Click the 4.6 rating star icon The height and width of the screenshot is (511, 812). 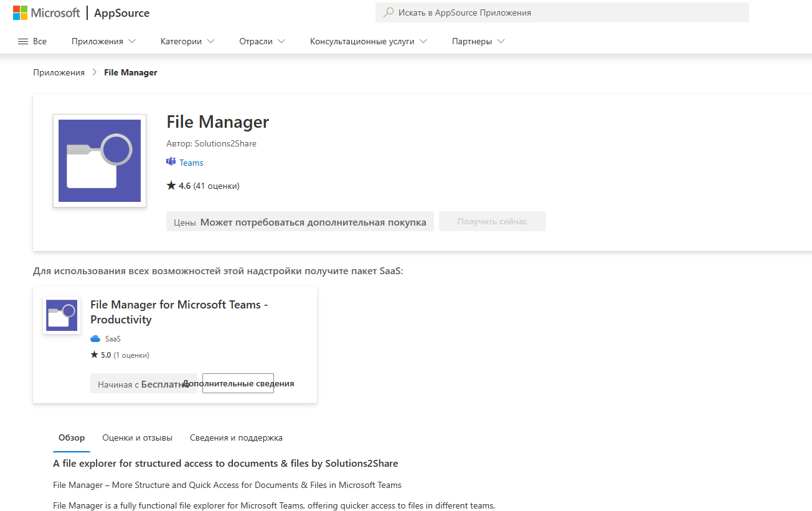point(171,186)
